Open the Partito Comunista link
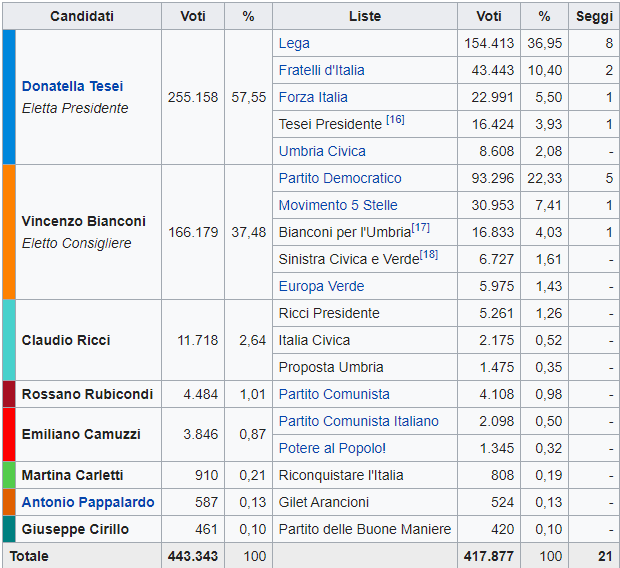The image size is (620, 568). 334,394
